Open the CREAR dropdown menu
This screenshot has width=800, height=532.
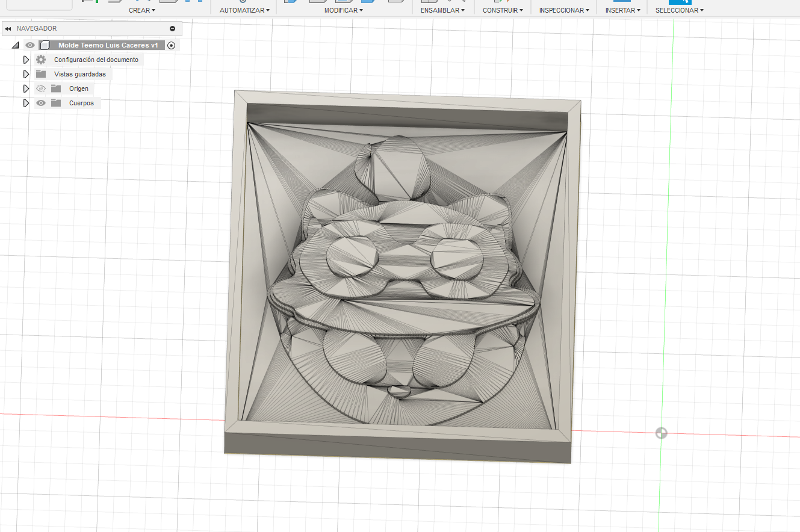point(141,10)
